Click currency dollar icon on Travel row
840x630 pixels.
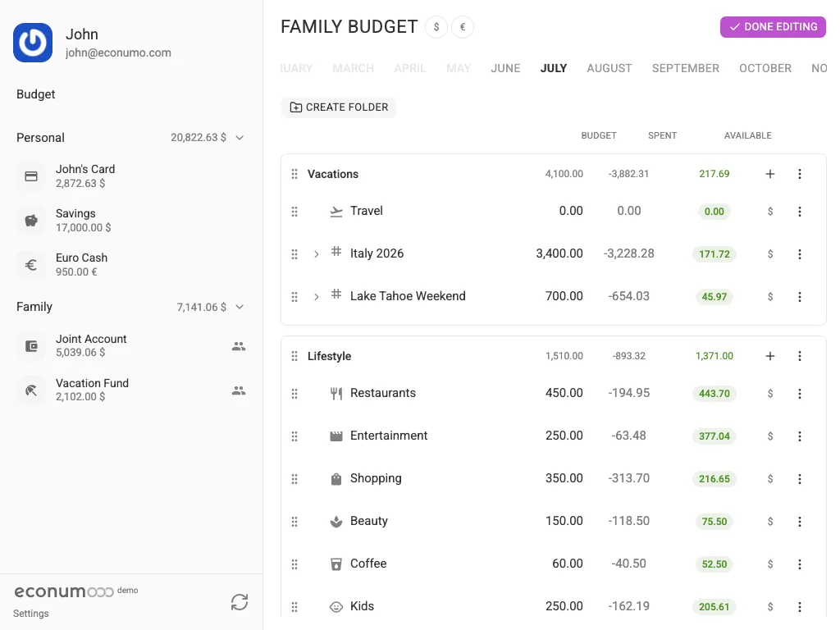[x=769, y=211]
